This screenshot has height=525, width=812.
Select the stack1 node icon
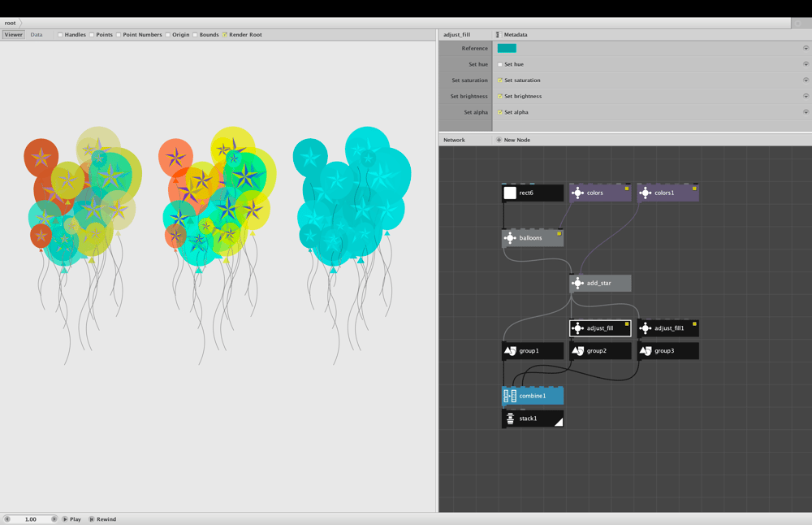(x=510, y=419)
